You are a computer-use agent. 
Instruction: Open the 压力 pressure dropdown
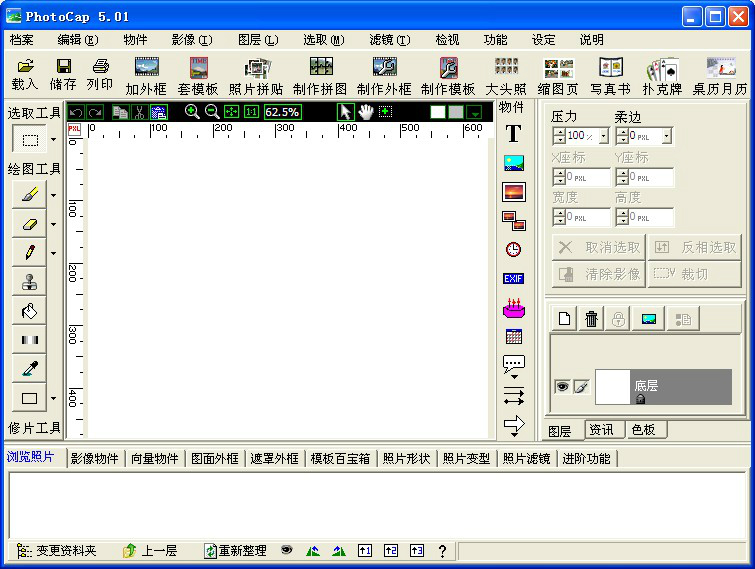603,136
